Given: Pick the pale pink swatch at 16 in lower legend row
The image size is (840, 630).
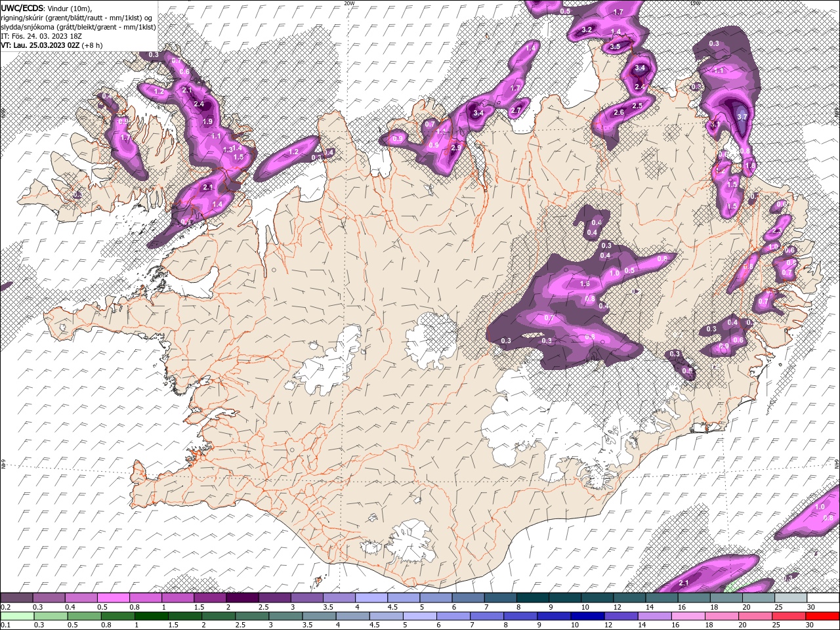Looking at the screenshot, I should coord(688,616).
